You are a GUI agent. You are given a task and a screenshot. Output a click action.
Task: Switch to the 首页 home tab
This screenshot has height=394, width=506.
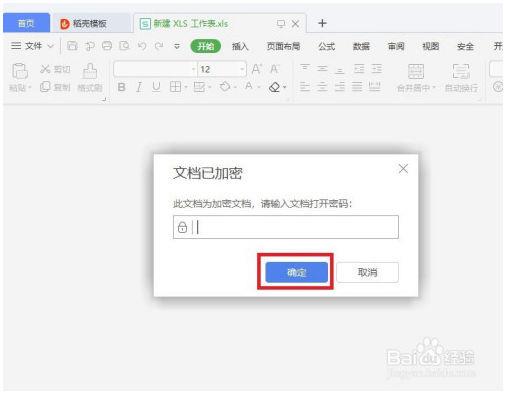(x=26, y=23)
